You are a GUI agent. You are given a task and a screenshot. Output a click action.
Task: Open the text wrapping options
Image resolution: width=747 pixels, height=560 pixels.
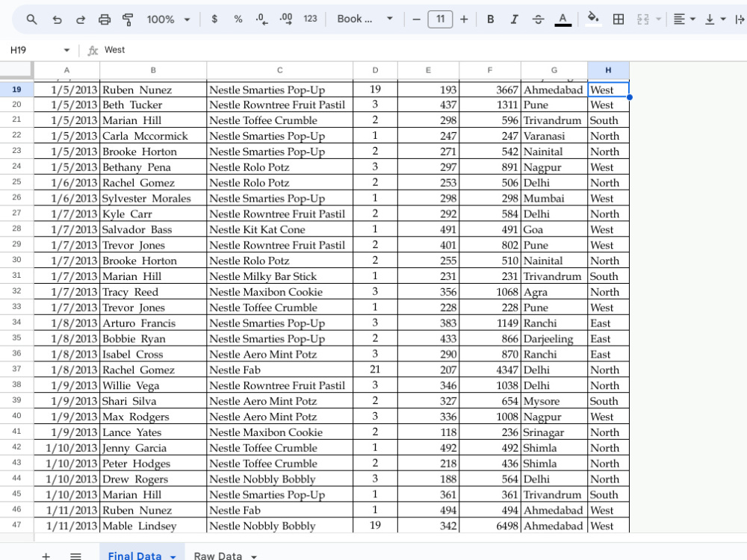740,19
